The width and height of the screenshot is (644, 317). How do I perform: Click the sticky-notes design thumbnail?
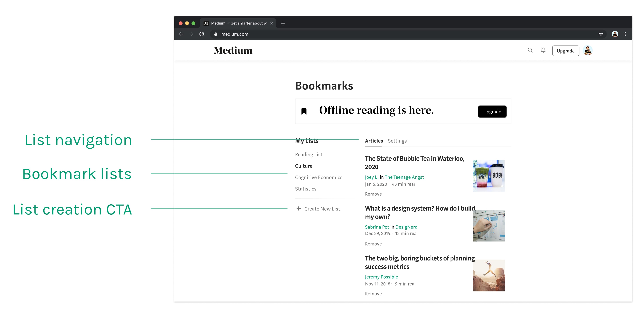(489, 226)
